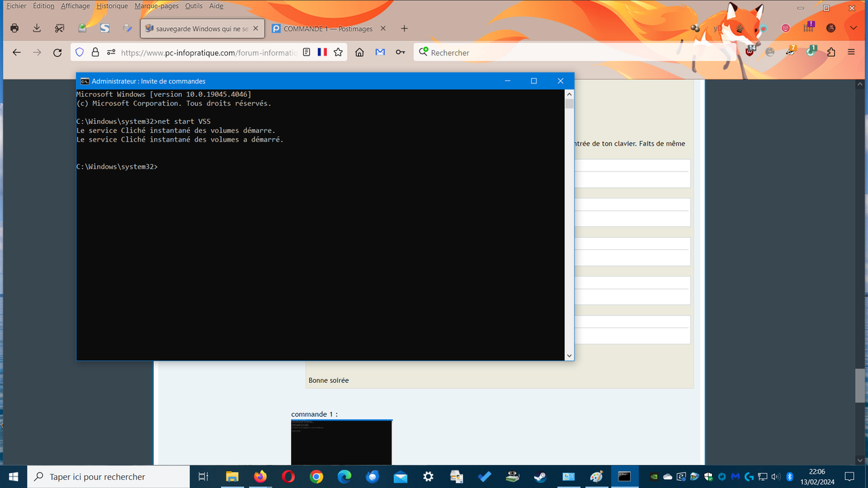The height and width of the screenshot is (488, 868).
Task: Open the Firefox downloads panel
Action: tap(37, 28)
